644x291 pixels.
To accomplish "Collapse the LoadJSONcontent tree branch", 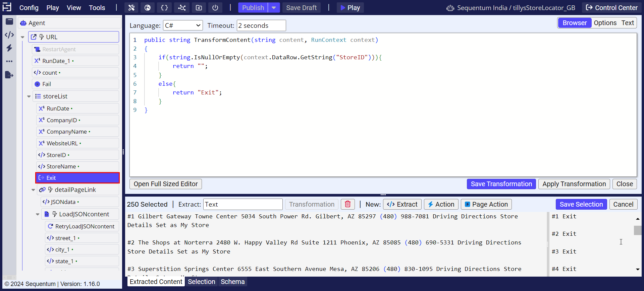I will click(38, 214).
